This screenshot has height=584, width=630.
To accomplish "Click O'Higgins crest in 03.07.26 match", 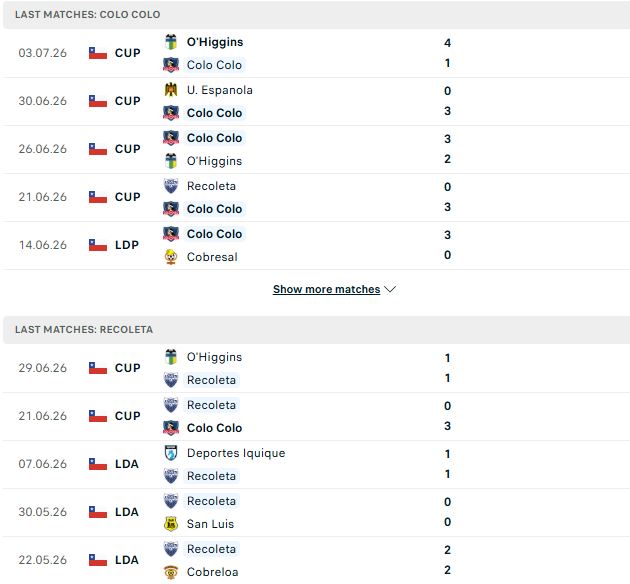I will click(x=171, y=42).
